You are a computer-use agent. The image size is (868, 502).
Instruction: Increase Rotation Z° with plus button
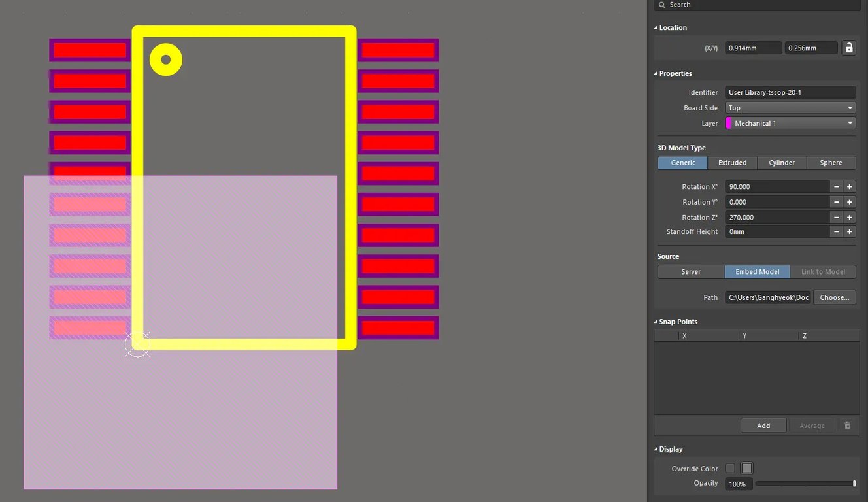coord(849,217)
